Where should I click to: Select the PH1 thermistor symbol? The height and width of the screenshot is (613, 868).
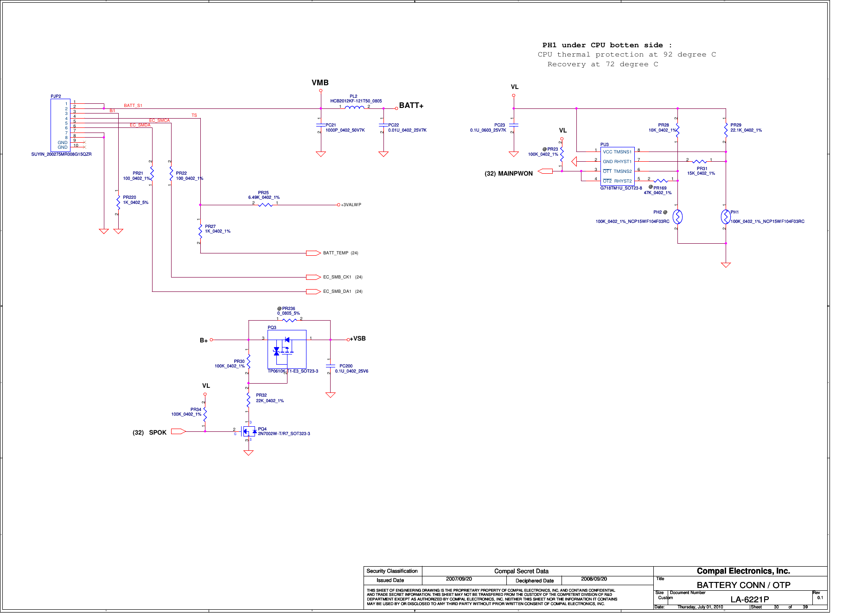[726, 216]
